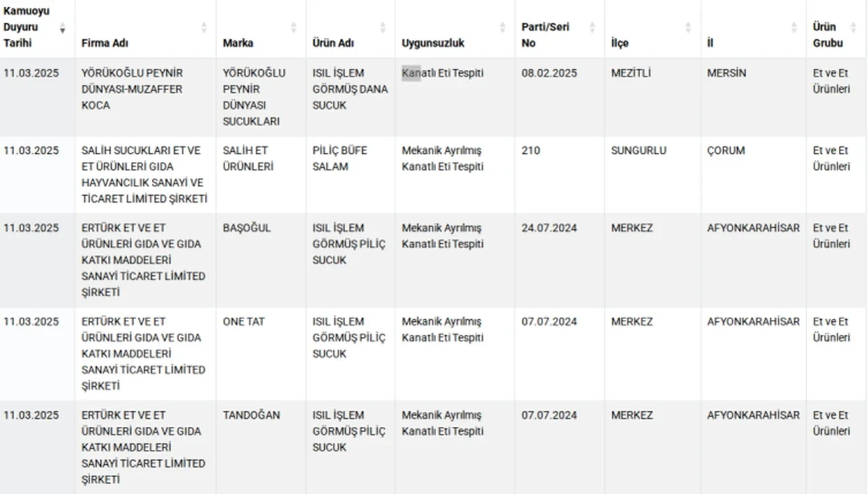Click the Ürün Adı sort arrows icon
Screen dimensions: 868x494
(x=383, y=28)
